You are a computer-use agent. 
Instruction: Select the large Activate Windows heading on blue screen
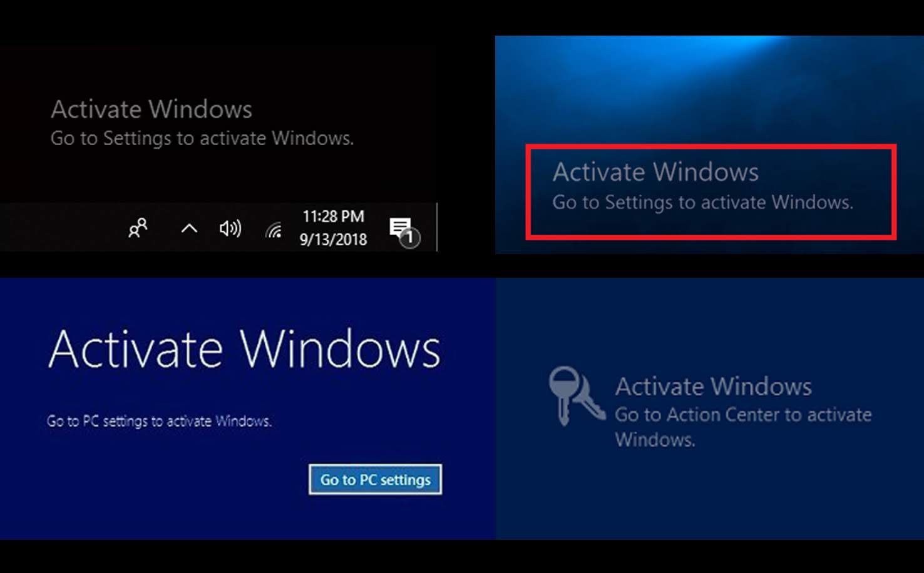coord(244,348)
